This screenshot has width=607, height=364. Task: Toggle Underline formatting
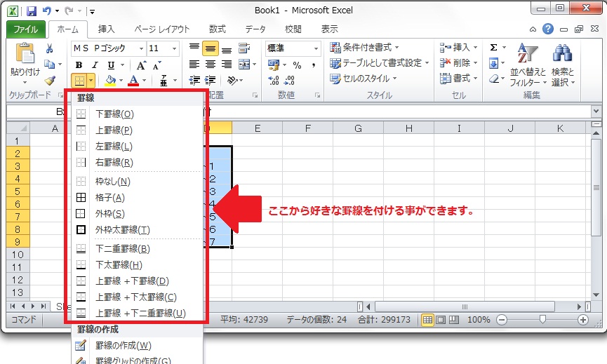point(111,65)
